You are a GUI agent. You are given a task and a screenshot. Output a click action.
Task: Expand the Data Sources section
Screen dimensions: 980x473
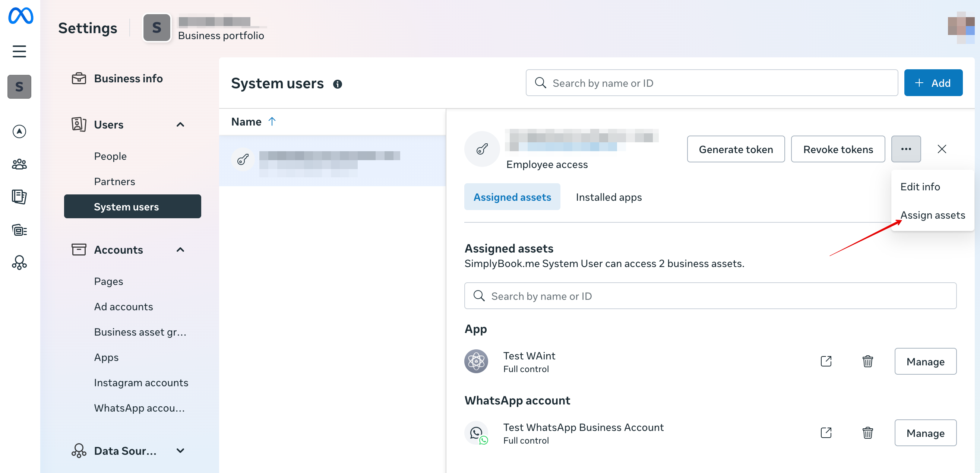tap(180, 451)
